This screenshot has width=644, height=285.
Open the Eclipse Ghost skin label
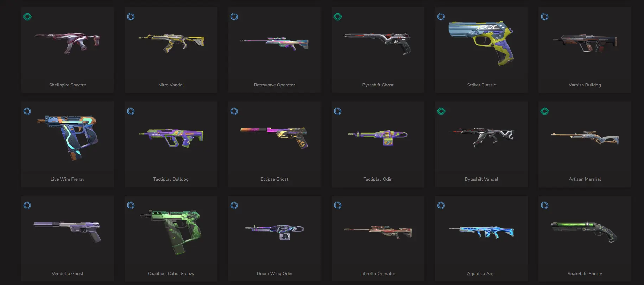click(x=274, y=179)
